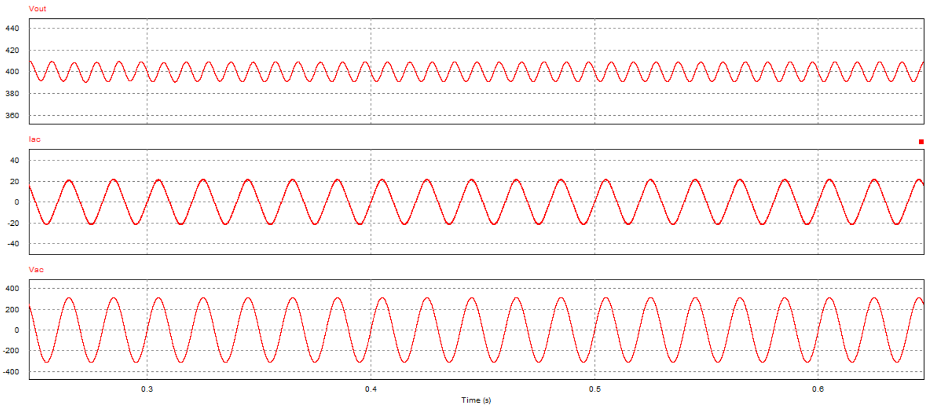Click the 380 label on Vout axis
This screenshot has height=408, width=936.
12,94
